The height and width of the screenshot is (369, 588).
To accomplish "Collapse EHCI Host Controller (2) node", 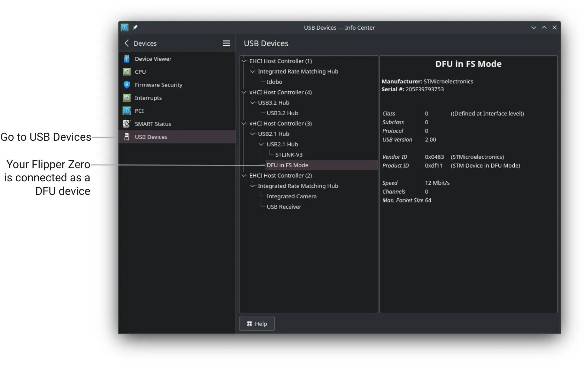I will (244, 175).
